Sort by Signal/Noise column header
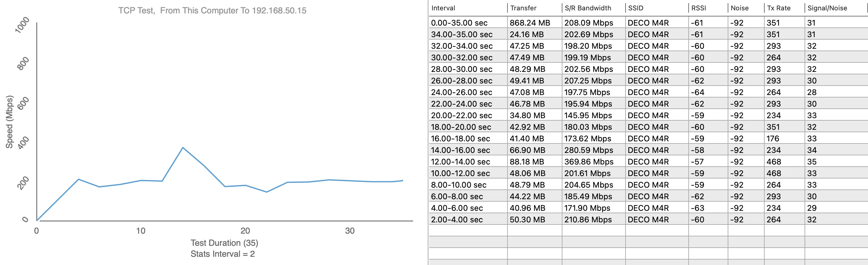Viewport: 868px width, 265px height. pyautogui.click(x=827, y=8)
